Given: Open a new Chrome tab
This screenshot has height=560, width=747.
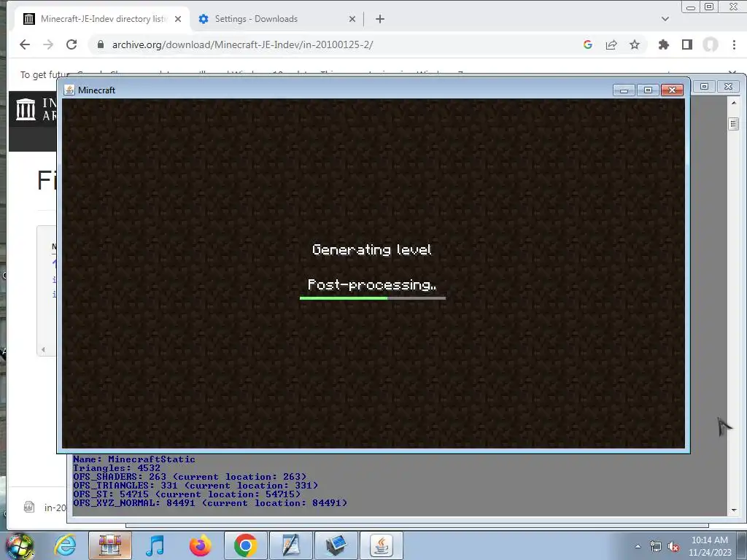Looking at the screenshot, I should pos(379,19).
